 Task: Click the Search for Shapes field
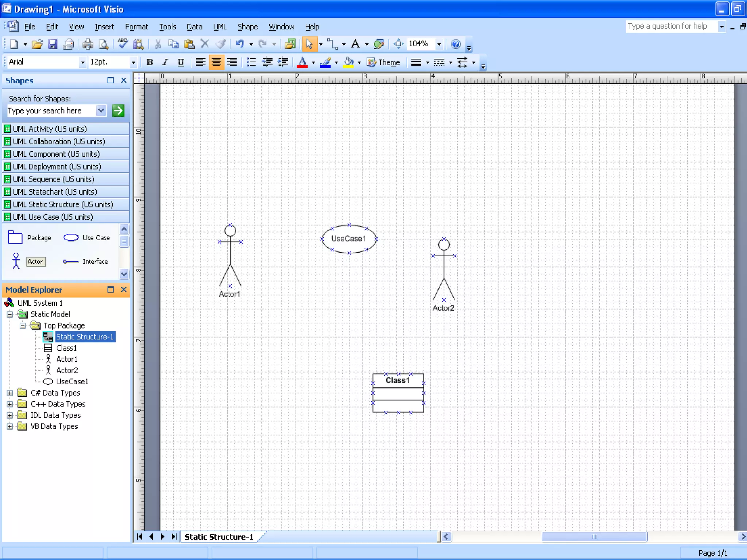coord(51,111)
